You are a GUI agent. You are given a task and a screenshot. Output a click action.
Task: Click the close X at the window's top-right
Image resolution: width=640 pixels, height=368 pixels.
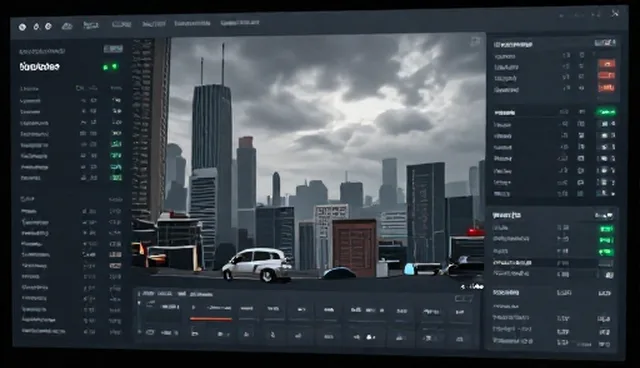point(615,13)
